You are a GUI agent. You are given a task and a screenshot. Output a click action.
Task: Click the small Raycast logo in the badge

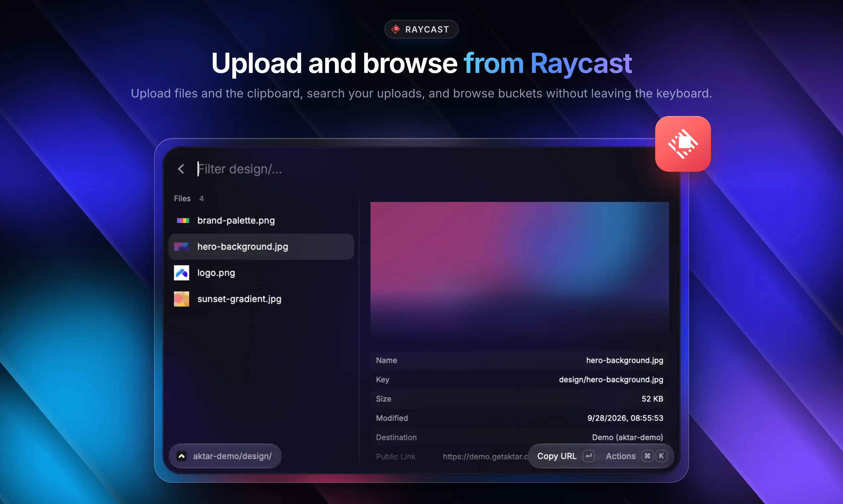pos(395,29)
